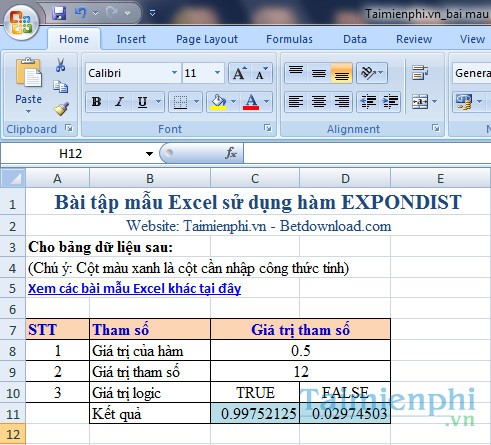Screen dimensions: 491x445
Task: Click the Name Box showing H12
Action: pos(71,154)
